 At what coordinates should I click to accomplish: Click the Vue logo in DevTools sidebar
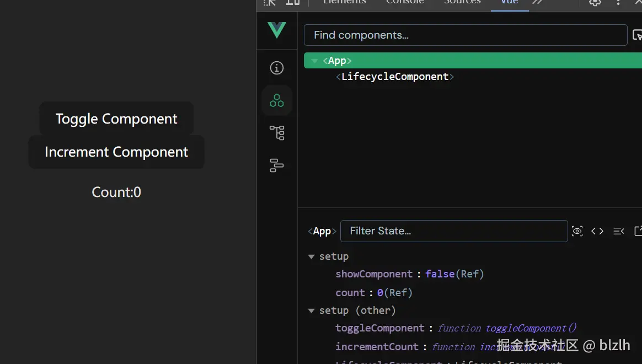[276, 30]
